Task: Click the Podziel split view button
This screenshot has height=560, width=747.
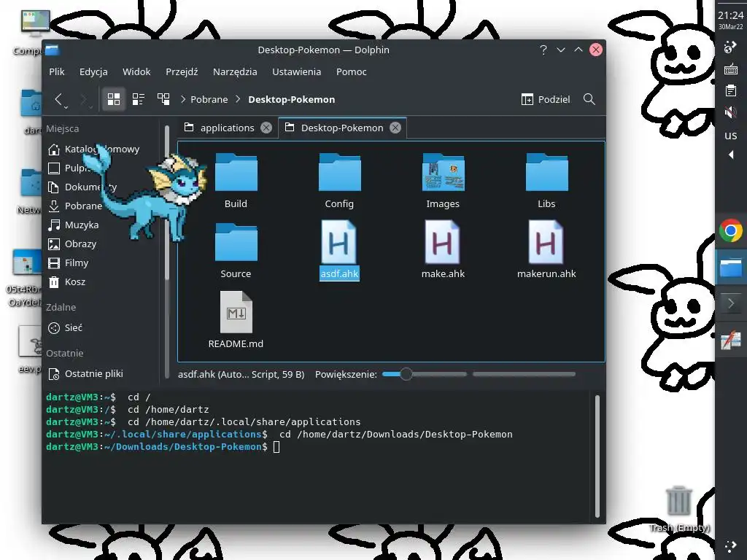Action: click(x=546, y=99)
